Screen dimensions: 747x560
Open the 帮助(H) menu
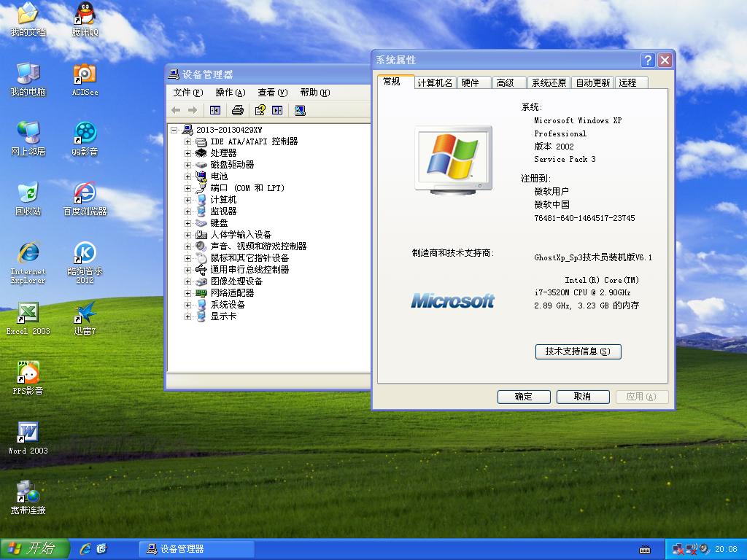point(315,93)
